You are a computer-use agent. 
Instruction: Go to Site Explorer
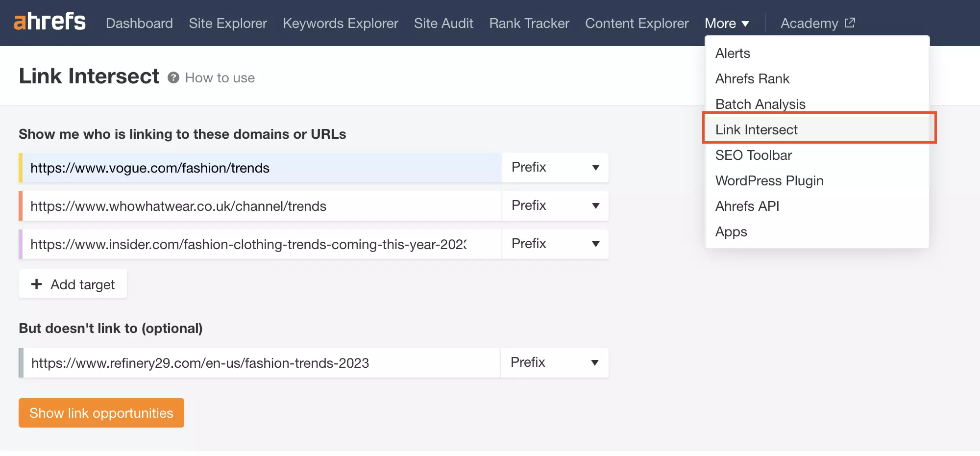tap(228, 23)
